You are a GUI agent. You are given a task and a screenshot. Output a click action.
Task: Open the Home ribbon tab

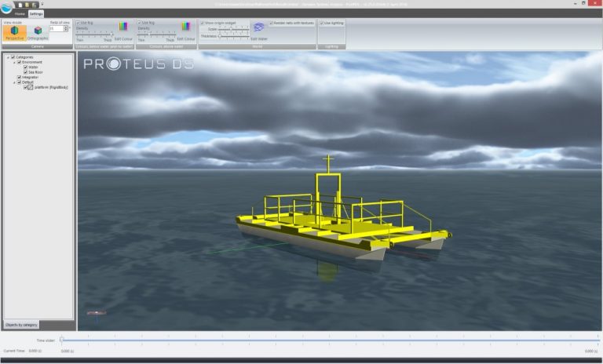pos(20,14)
